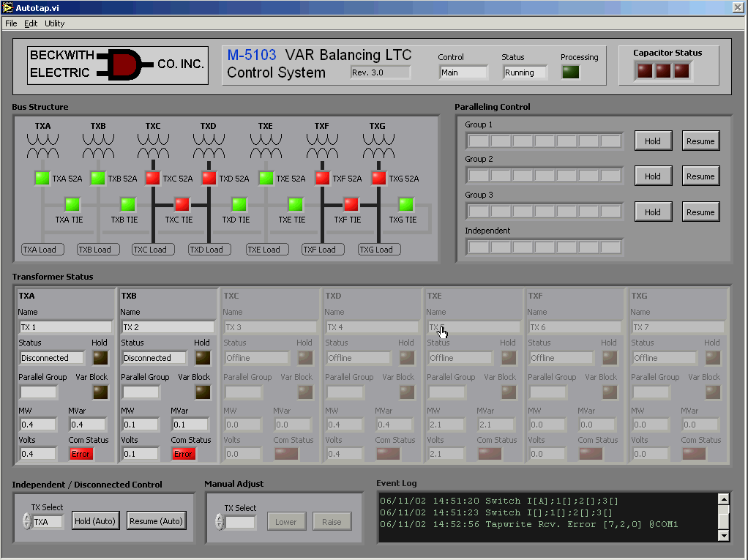Click the TXF TIE red indicator
The image size is (748, 560).
(351, 204)
